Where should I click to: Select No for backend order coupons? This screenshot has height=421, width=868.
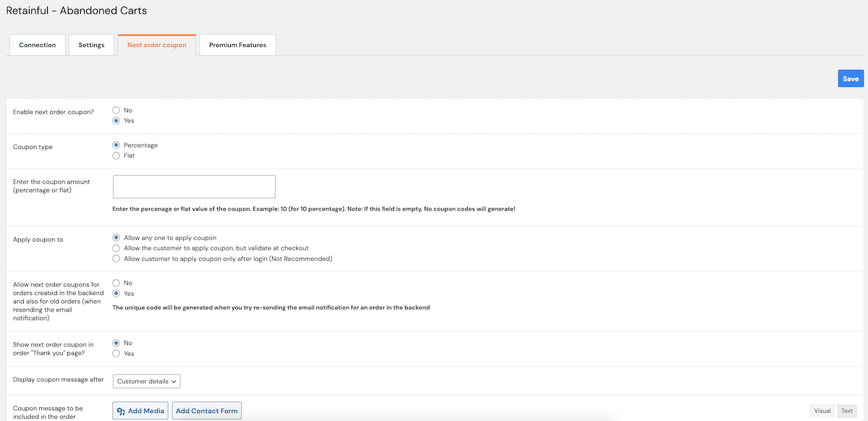[116, 284]
